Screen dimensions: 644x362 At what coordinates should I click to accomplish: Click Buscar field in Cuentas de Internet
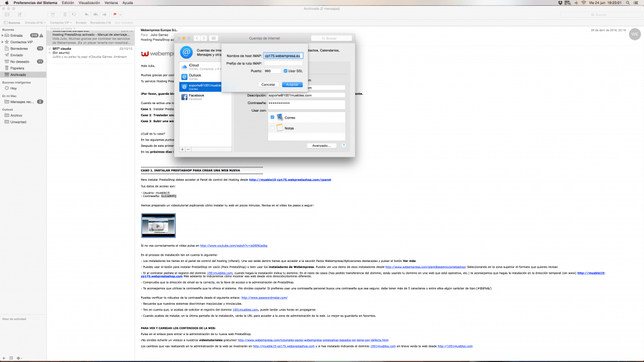click(x=331, y=38)
